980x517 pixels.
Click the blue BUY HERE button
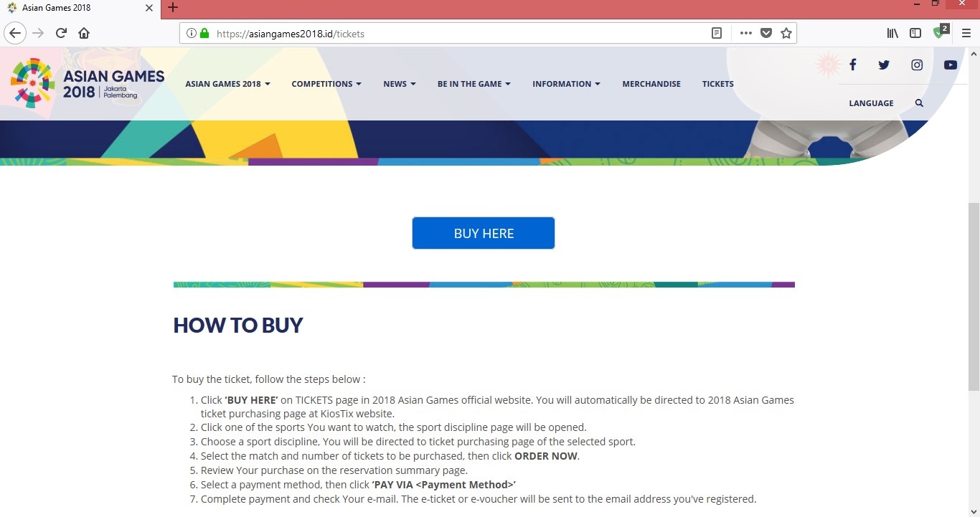tap(484, 233)
